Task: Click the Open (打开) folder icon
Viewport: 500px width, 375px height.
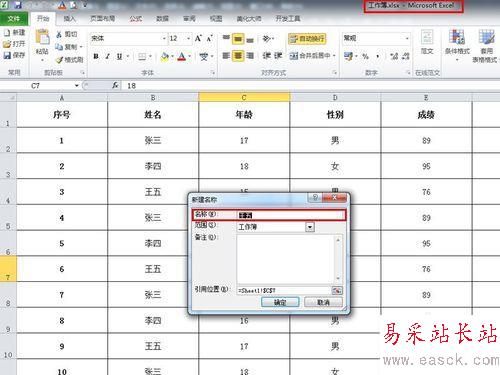Action: point(7,44)
